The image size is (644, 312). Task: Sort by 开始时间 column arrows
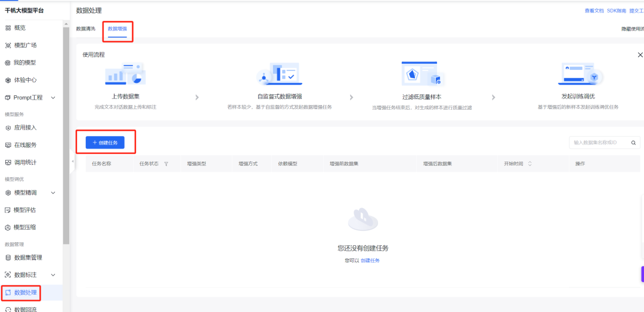click(x=530, y=163)
